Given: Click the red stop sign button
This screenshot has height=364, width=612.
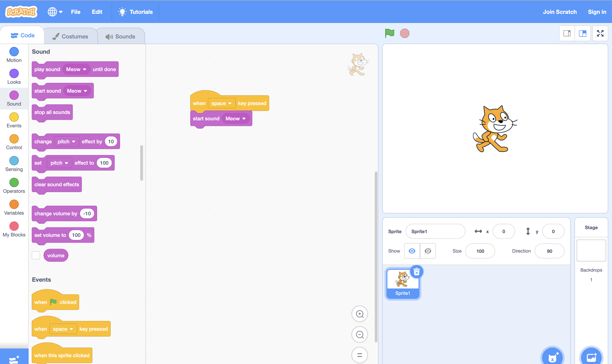Looking at the screenshot, I should tap(404, 33).
